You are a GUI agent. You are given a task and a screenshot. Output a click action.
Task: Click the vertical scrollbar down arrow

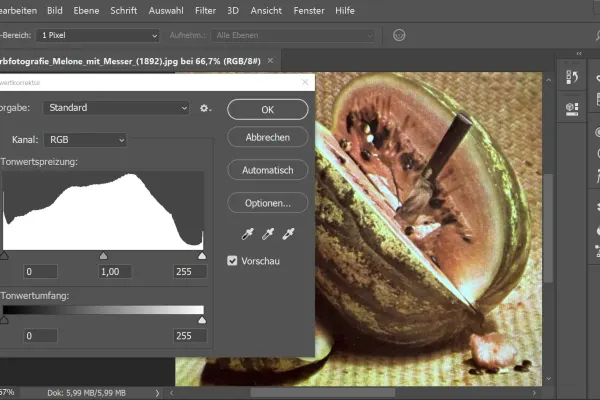[x=549, y=379]
